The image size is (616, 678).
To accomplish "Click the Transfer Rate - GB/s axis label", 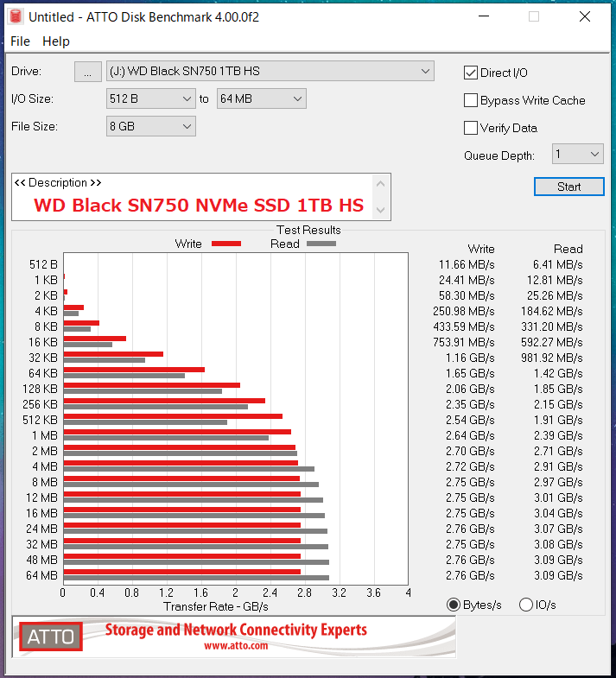I will (215, 607).
